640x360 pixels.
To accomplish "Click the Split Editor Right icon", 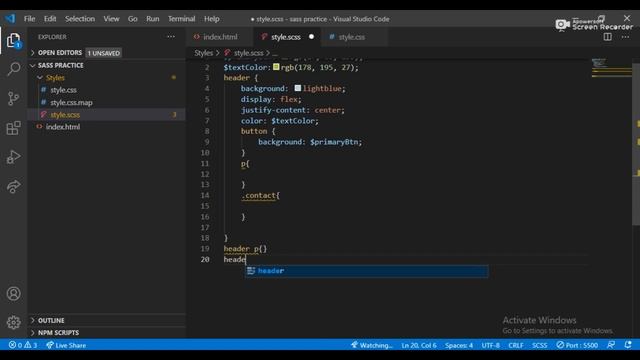I will [607, 37].
